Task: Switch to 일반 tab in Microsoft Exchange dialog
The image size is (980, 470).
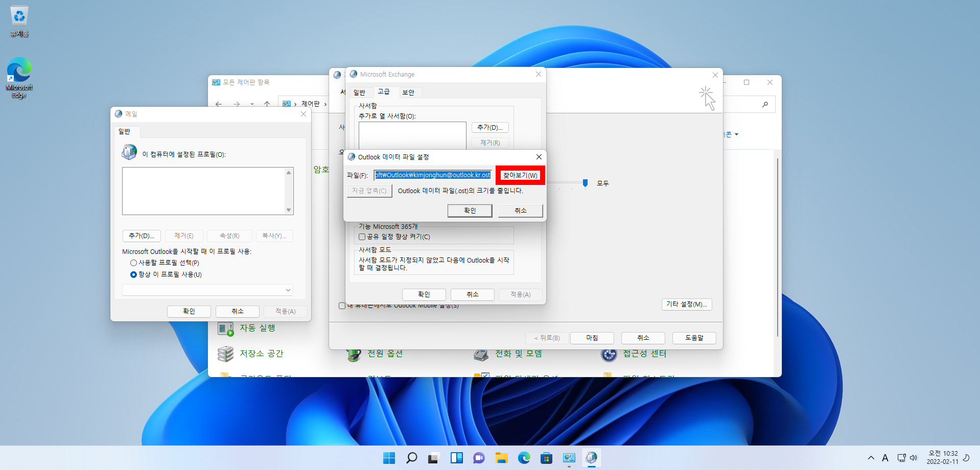Action: click(359, 92)
